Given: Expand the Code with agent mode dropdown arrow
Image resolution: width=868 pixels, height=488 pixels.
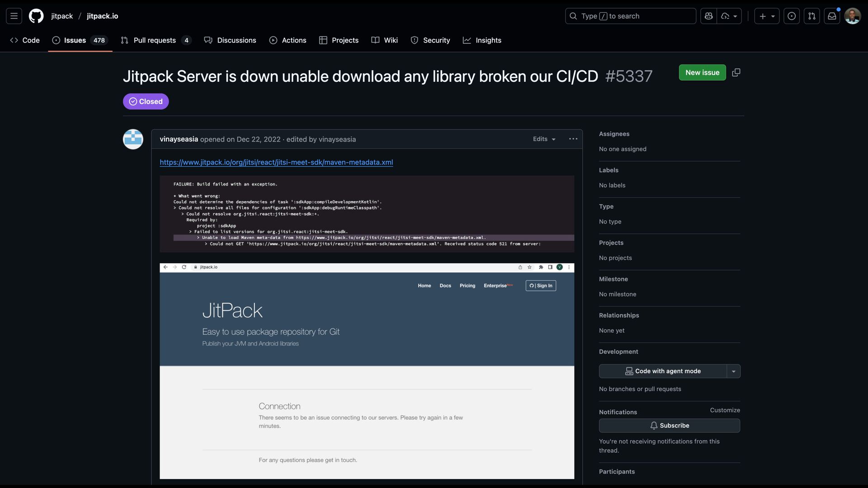Looking at the screenshot, I should pos(733,371).
